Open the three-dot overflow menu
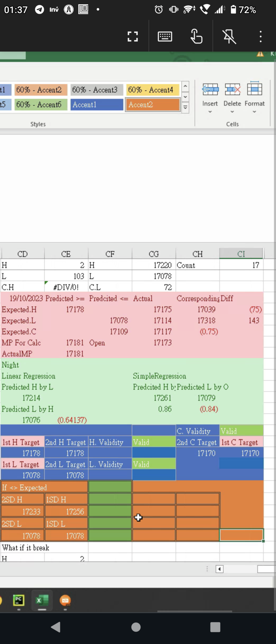The height and width of the screenshot is (644, 276). 261,37
